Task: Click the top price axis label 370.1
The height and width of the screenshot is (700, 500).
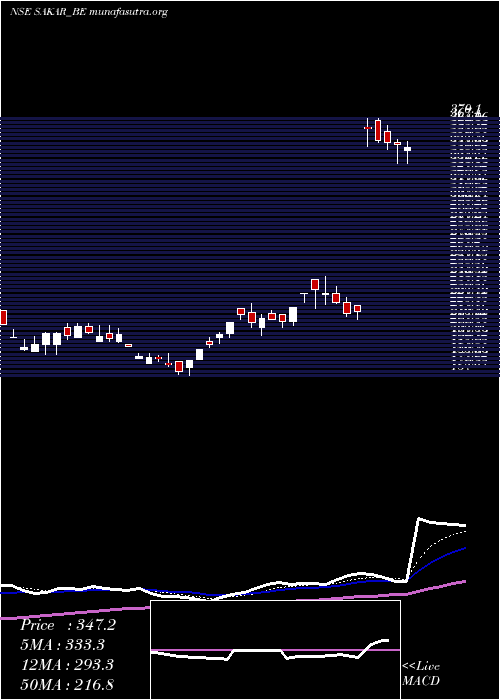Action: tap(466, 108)
